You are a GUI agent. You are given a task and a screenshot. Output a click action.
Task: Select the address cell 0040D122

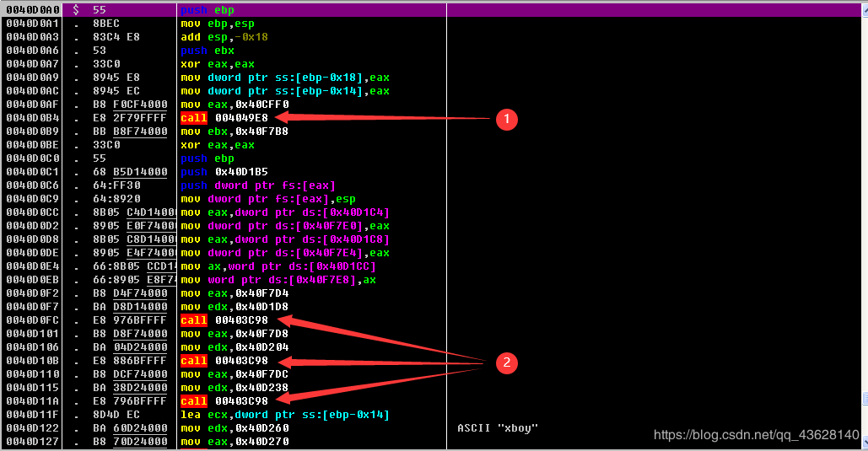33,428
